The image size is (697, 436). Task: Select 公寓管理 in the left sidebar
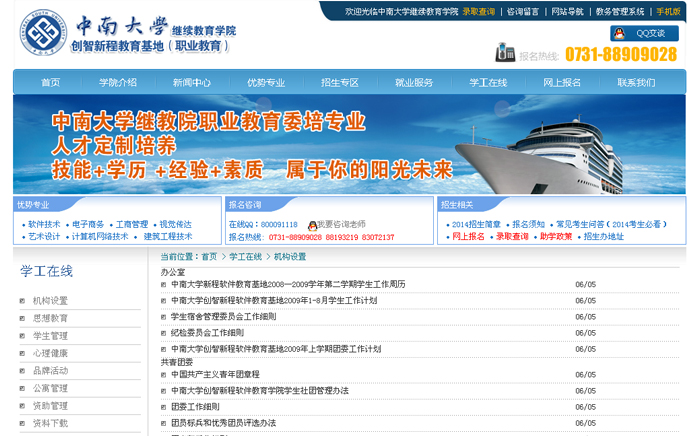[x=50, y=388]
